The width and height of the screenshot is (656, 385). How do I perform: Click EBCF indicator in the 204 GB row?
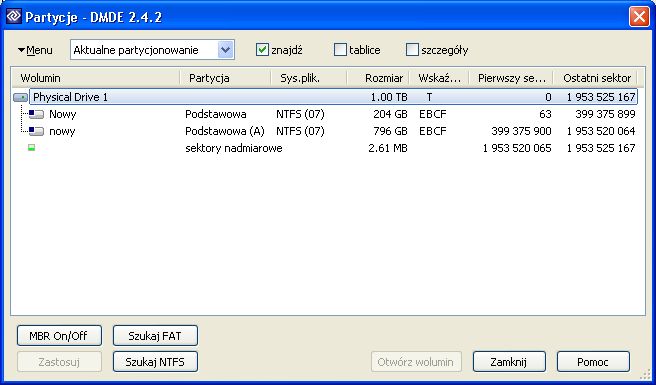(x=433, y=114)
